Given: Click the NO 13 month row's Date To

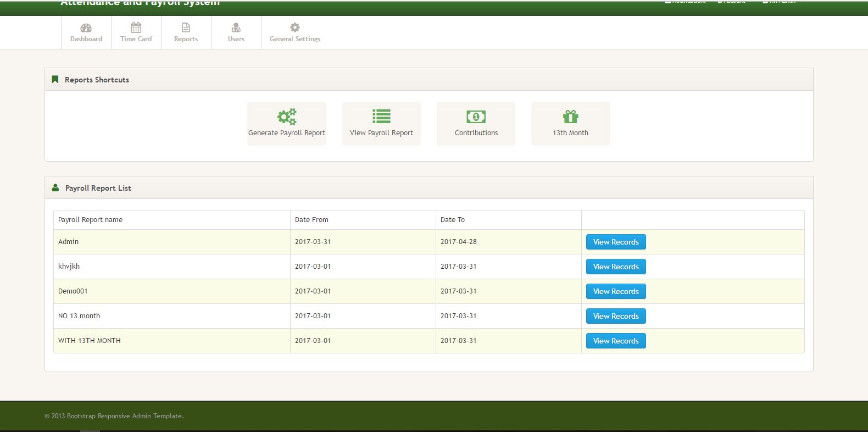Looking at the screenshot, I should point(509,316).
